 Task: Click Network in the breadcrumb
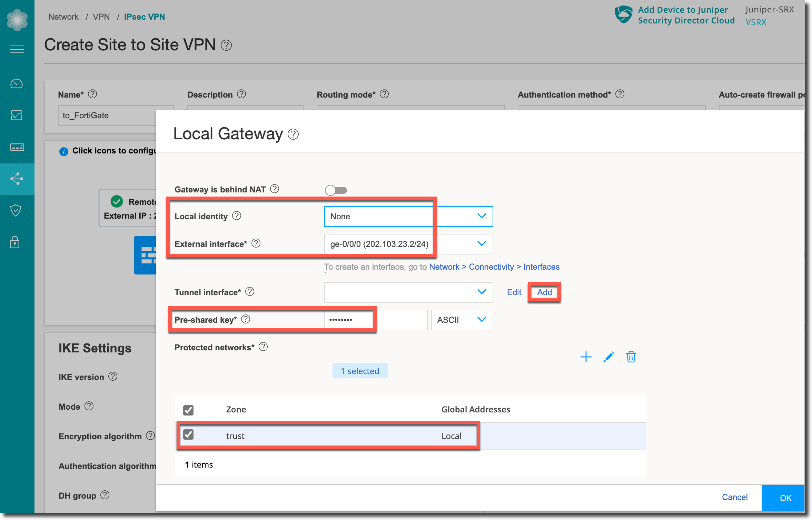pos(63,17)
